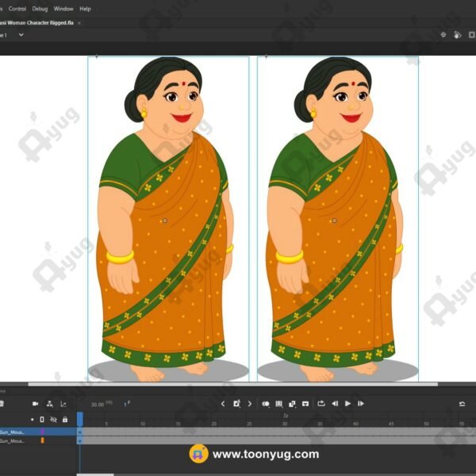Toggle the Onion Skin icon
The height and width of the screenshot is (476, 476).
(266, 404)
